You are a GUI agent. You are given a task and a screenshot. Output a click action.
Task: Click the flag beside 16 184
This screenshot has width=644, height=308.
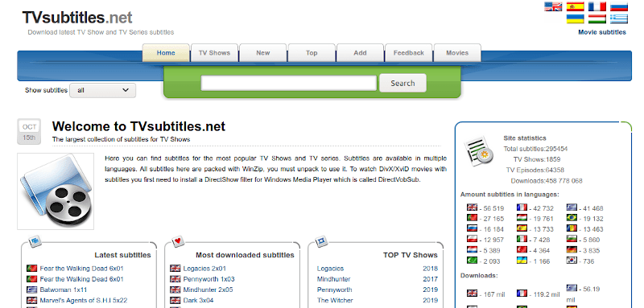472,228
